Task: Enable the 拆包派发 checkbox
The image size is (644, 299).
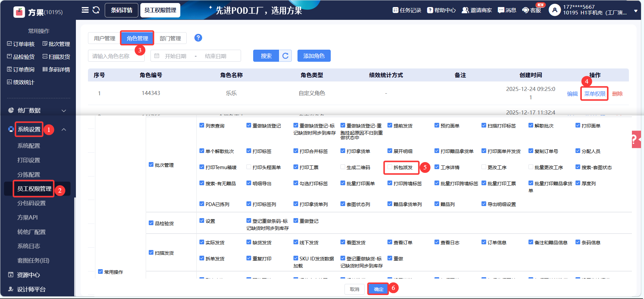Action: [390, 167]
